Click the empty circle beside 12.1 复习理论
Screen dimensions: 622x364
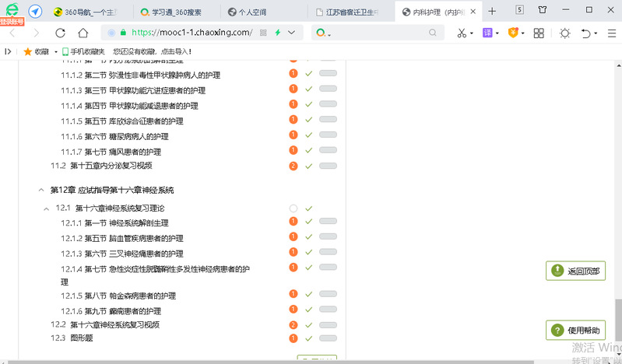293,208
